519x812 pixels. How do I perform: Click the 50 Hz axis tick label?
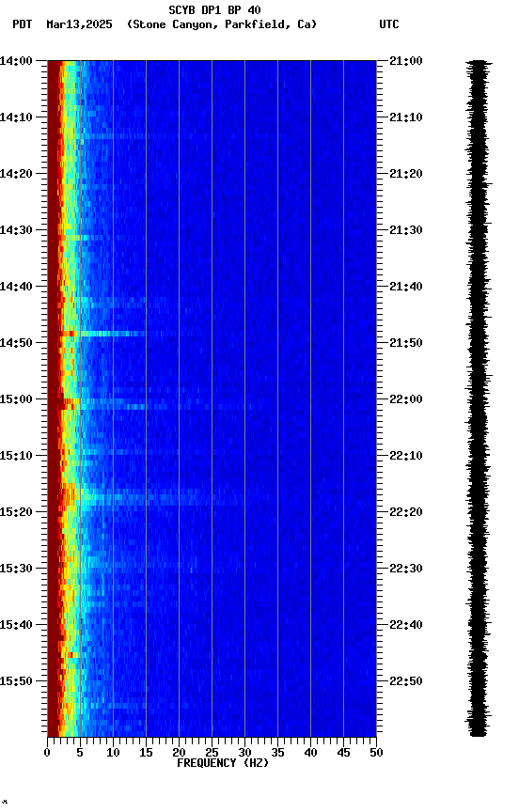(377, 753)
